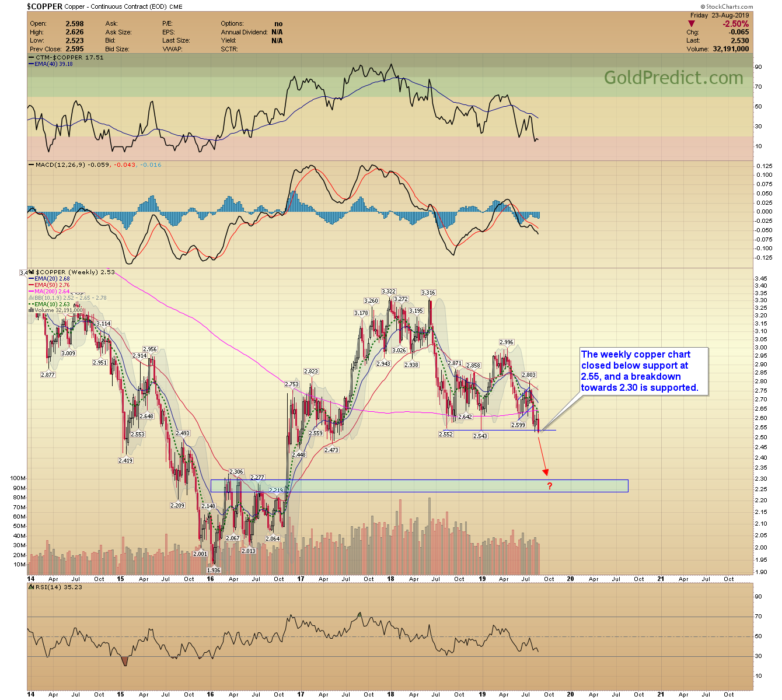Click the magenta MA(200) legend line marker
The image size is (782, 700).
coord(31,292)
